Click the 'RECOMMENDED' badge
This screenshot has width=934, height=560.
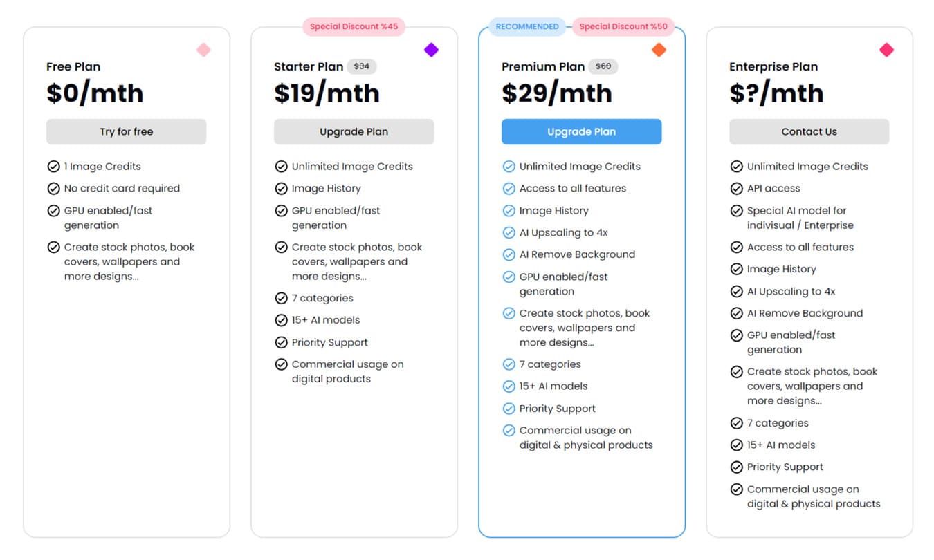[x=527, y=27]
